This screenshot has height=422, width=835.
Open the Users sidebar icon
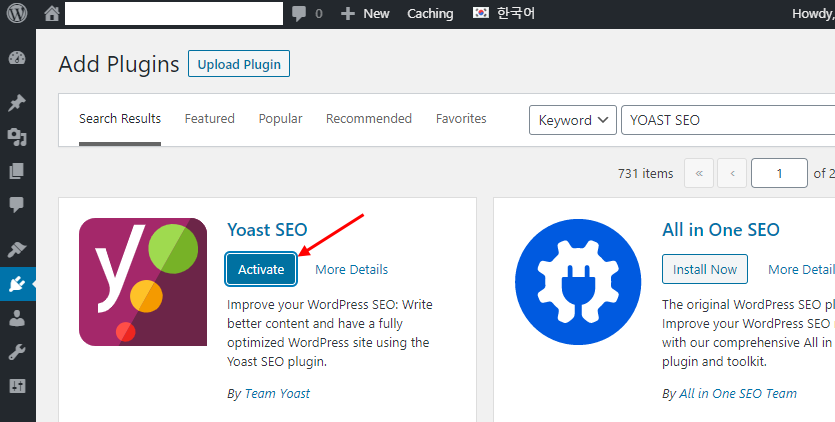pos(17,318)
